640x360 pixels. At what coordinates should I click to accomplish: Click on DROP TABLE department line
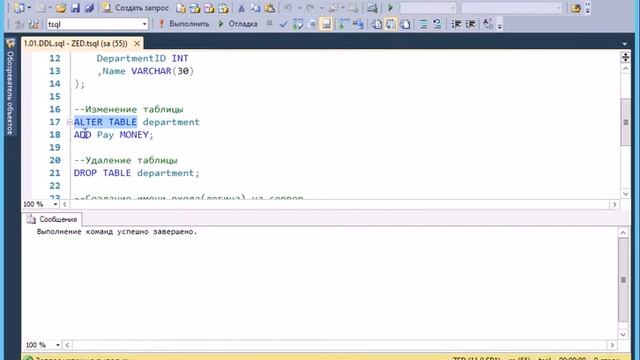pos(136,173)
